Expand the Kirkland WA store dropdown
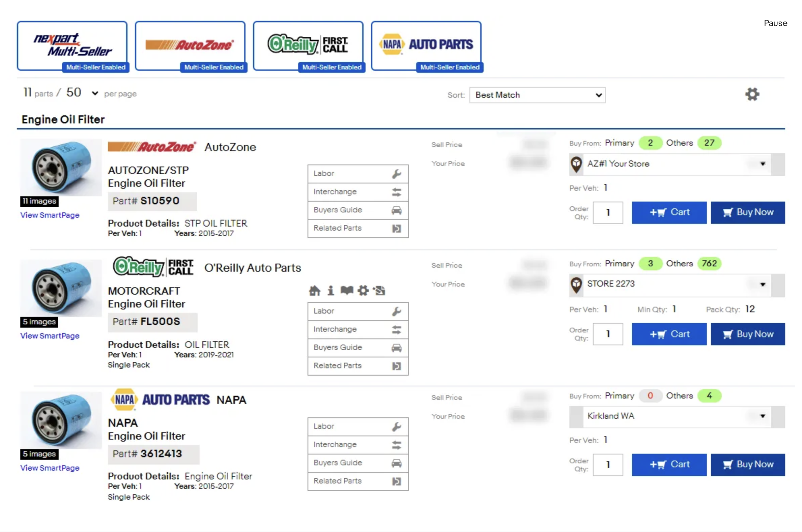This screenshot has width=802, height=532. [x=677, y=417]
